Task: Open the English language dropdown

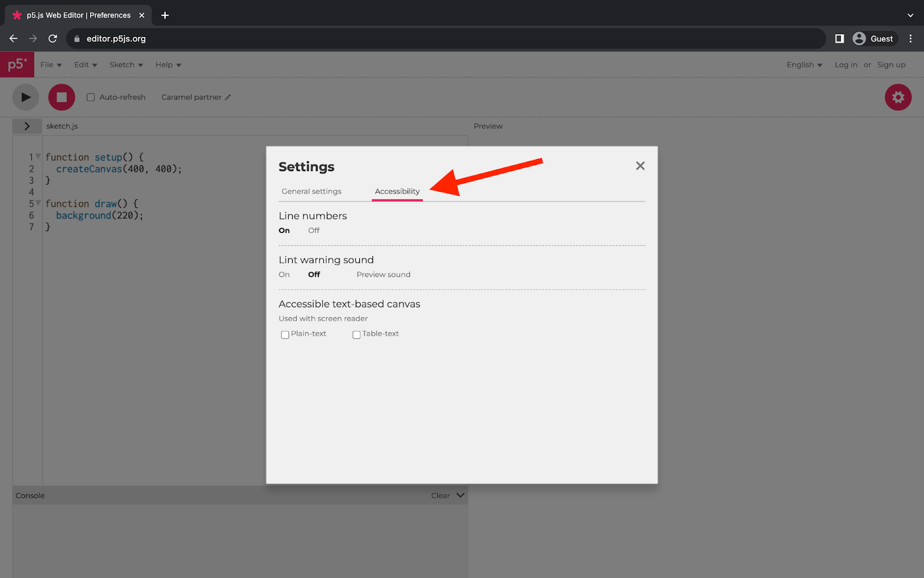Action: point(804,65)
